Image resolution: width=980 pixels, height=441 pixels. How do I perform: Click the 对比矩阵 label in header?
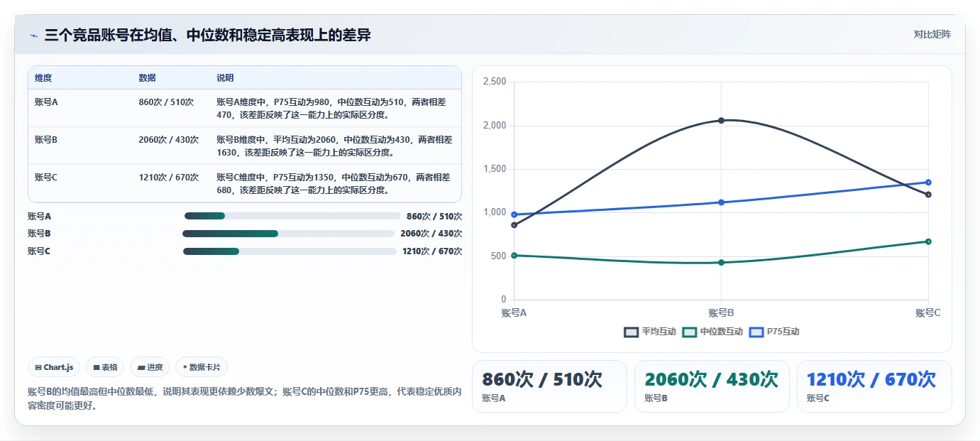[x=932, y=34]
